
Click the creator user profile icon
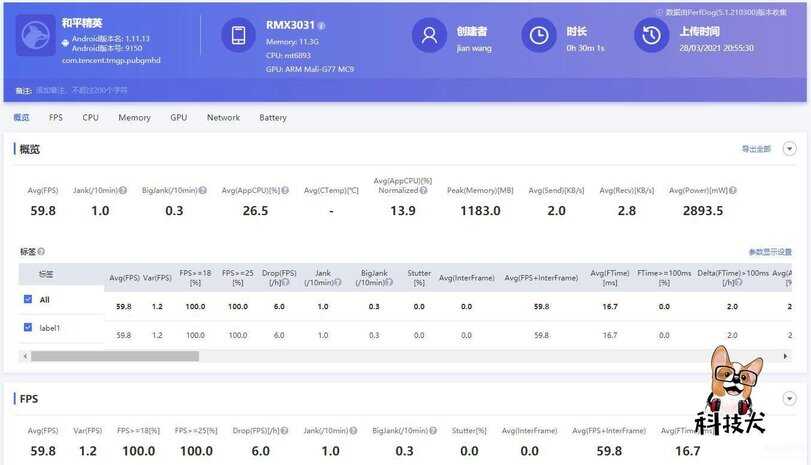click(x=429, y=35)
